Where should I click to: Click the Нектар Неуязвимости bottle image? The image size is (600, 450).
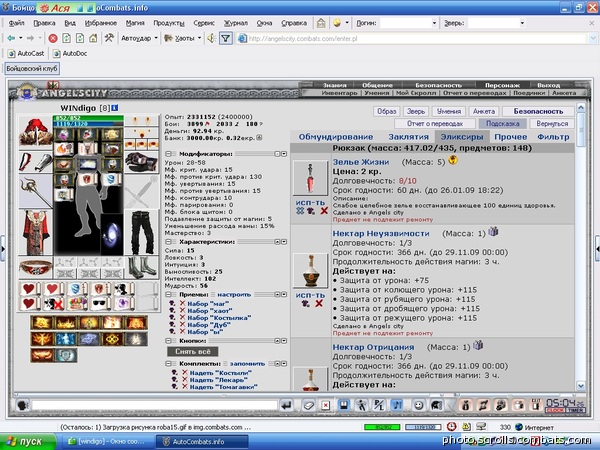(x=310, y=271)
